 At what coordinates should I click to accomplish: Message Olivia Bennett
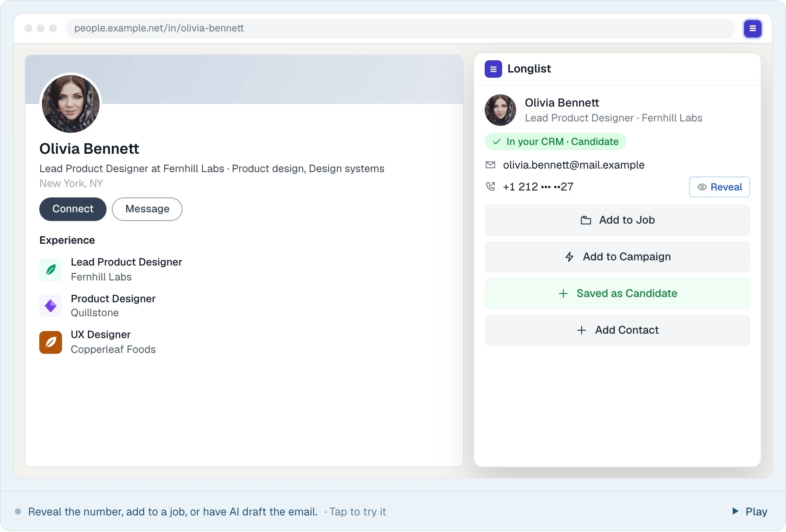tap(147, 209)
